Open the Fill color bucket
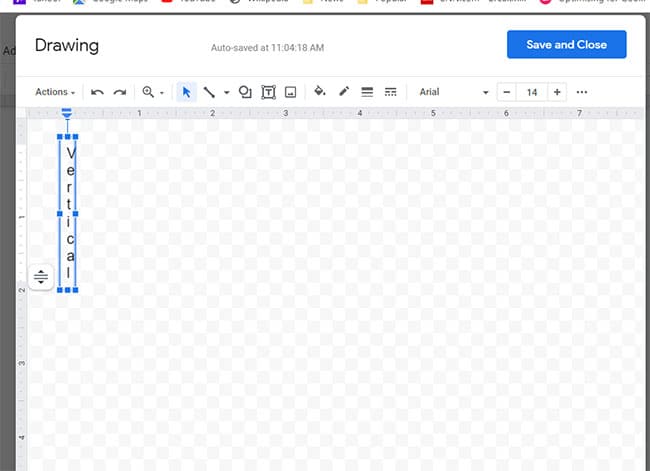The image size is (650, 471). click(x=320, y=91)
